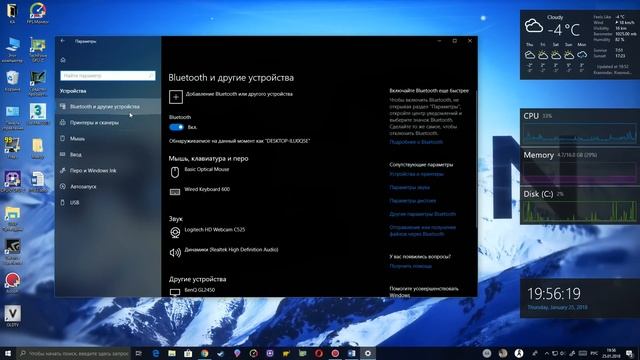Select the BenQ GL2450 monitor device
The image size is (640, 360).
click(200, 290)
